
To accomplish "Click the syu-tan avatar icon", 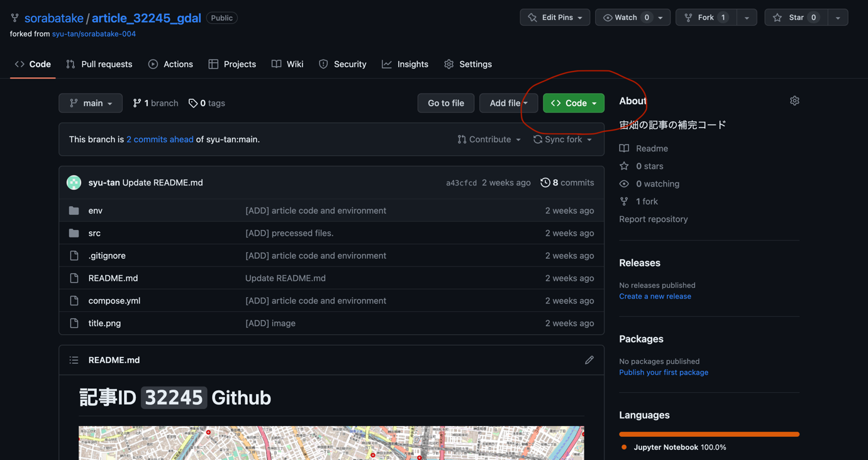I will coord(74,182).
